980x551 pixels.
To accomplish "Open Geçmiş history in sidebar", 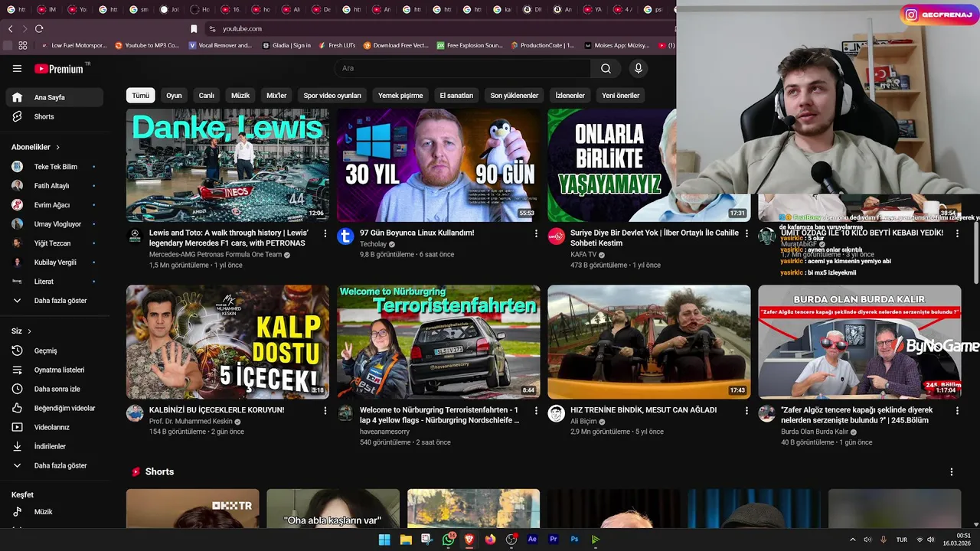I will pyautogui.click(x=54, y=350).
